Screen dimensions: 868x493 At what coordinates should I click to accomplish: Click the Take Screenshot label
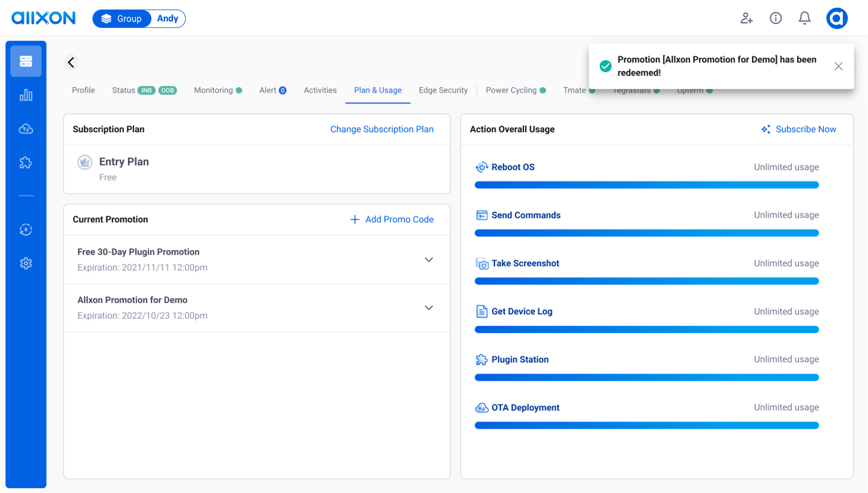click(525, 263)
